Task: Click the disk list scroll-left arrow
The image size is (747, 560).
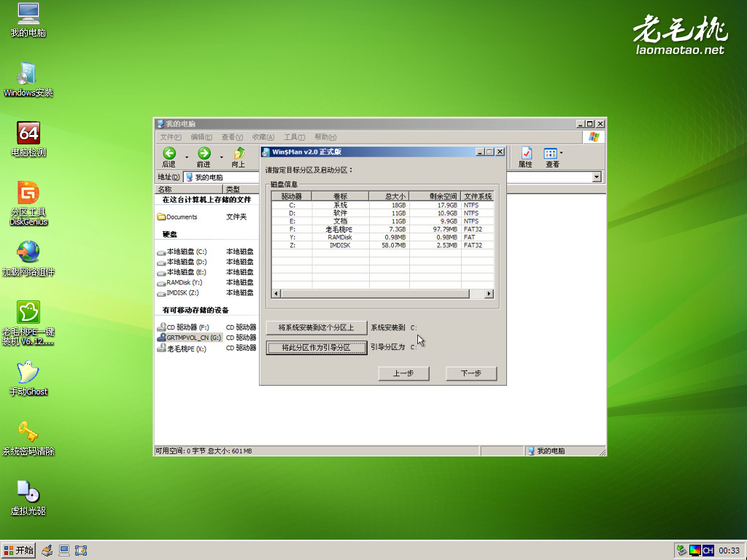Action: pyautogui.click(x=276, y=294)
